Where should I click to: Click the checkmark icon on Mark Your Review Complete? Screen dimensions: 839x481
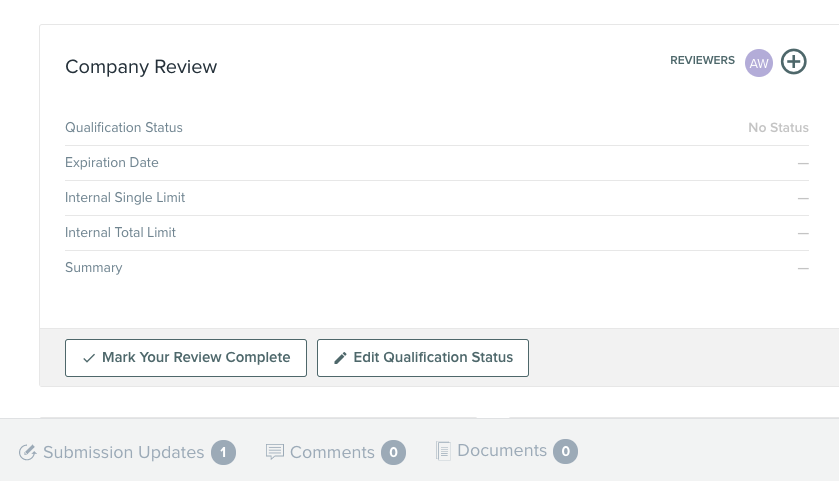click(89, 358)
